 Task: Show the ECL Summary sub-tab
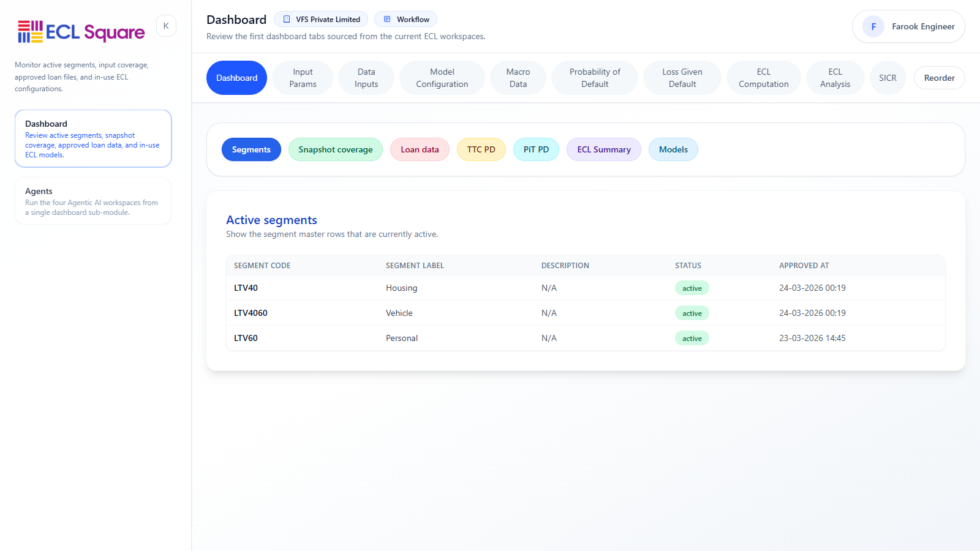[x=604, y=149]
